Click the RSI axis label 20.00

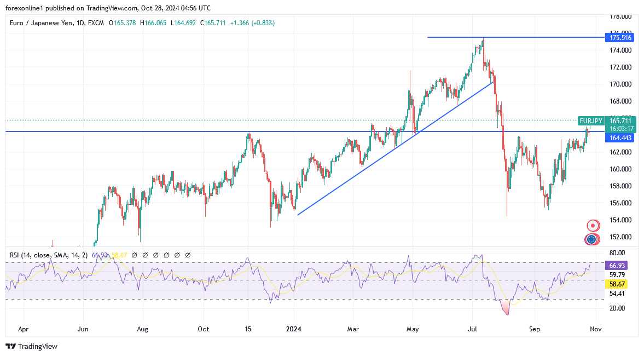(x=617, y=308)
